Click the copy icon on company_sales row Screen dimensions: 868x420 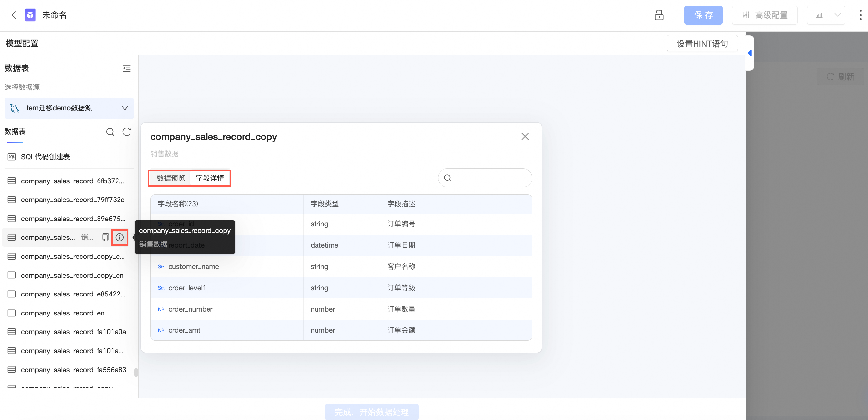[105, 238]
